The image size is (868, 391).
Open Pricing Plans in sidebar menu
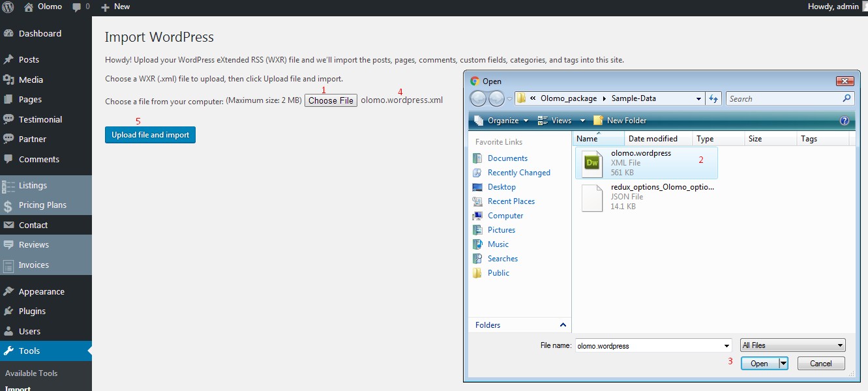pos(42,205)
